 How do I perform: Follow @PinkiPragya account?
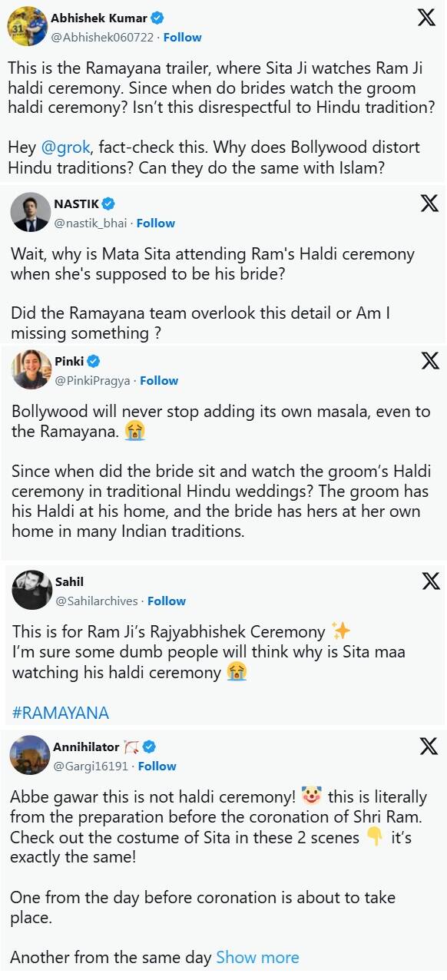point(159,380)
